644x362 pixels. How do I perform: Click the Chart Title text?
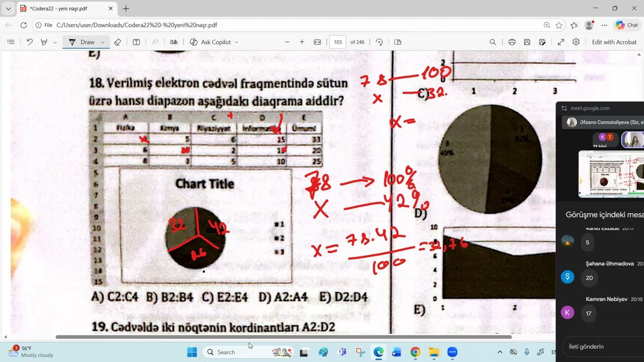pos(205,184)
